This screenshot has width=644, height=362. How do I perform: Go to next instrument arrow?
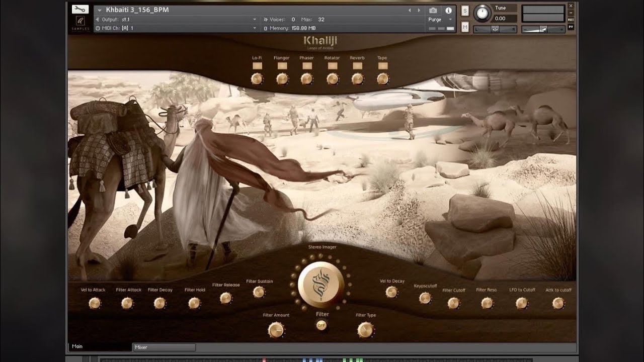pos(419,10)
